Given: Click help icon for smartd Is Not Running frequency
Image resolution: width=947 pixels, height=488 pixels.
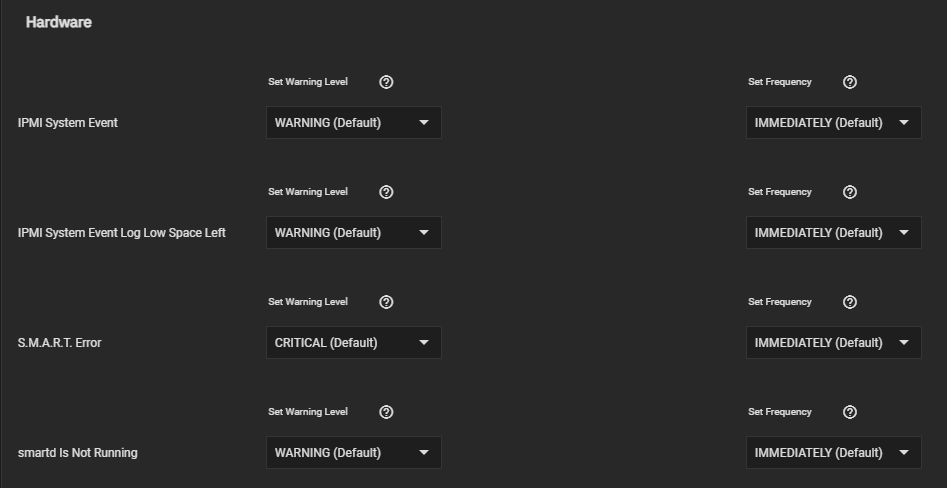Looking at the screenshot, I should pyautogui.click(x=850, y=412).
